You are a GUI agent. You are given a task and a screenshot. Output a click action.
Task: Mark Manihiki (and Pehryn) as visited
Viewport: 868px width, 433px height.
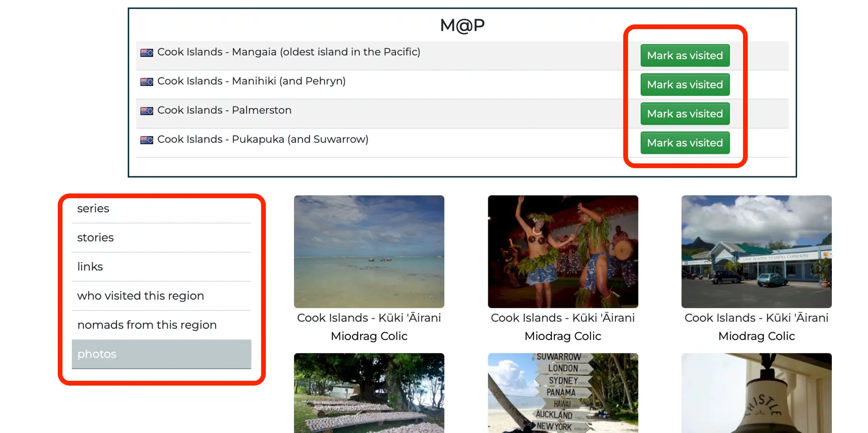(684, 85)
